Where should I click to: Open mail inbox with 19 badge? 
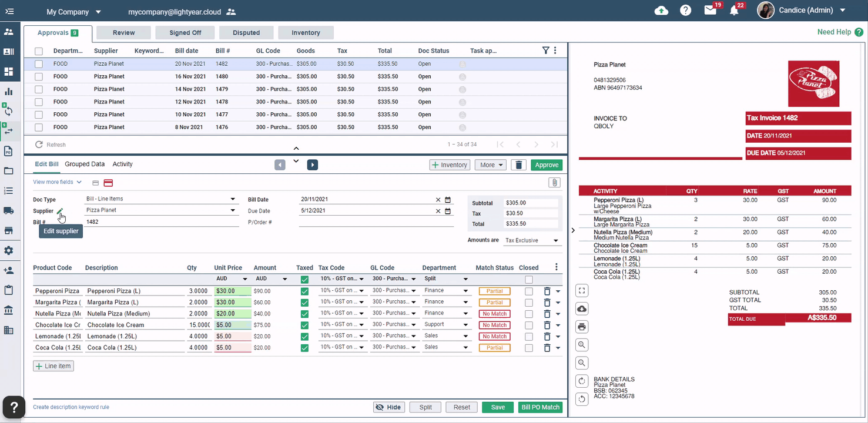pos(711,11)
